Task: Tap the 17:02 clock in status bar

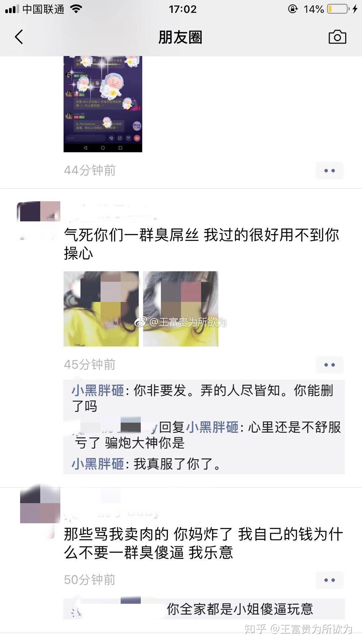Action: tap(183, 9)
